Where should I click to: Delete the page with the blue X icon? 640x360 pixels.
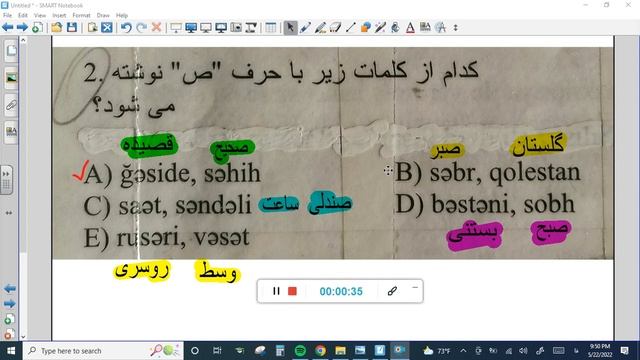click(107, 27)
